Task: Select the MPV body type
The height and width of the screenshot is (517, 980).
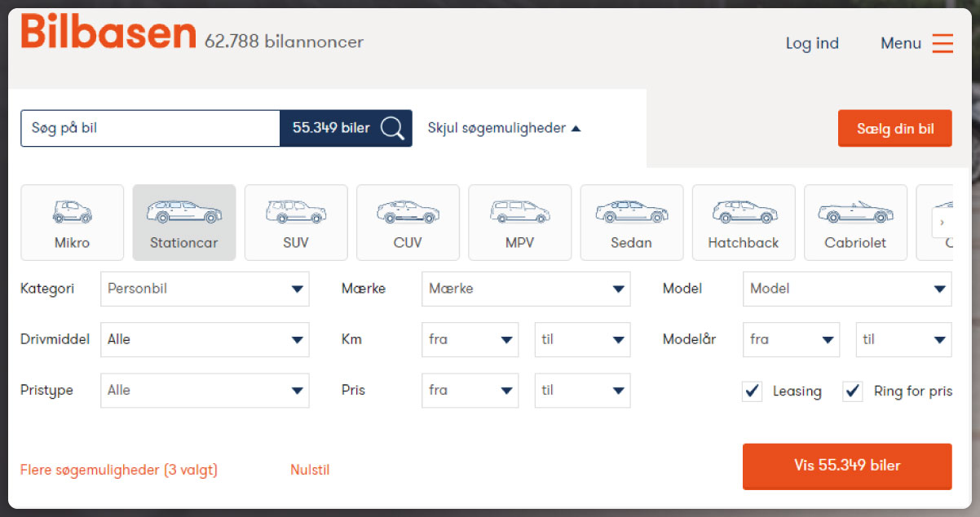Action: pos(519,223)
